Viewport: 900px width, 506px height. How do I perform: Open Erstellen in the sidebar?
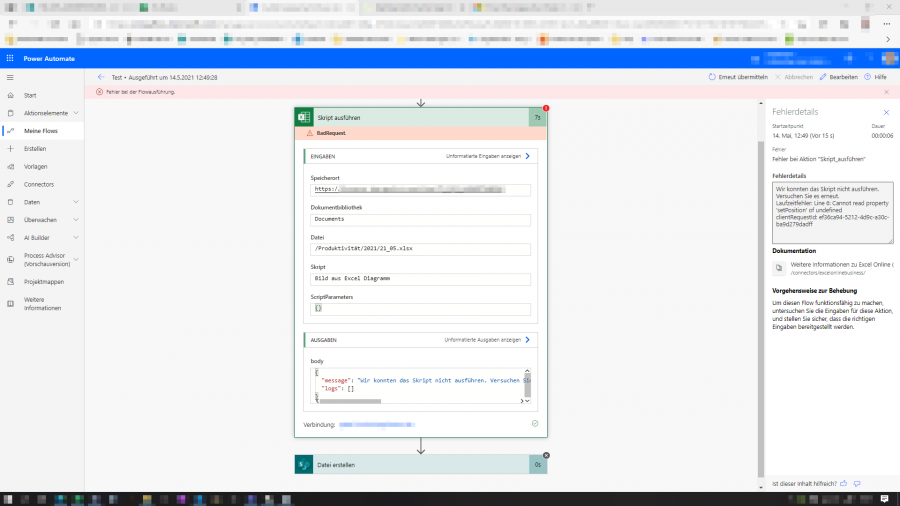35,149
